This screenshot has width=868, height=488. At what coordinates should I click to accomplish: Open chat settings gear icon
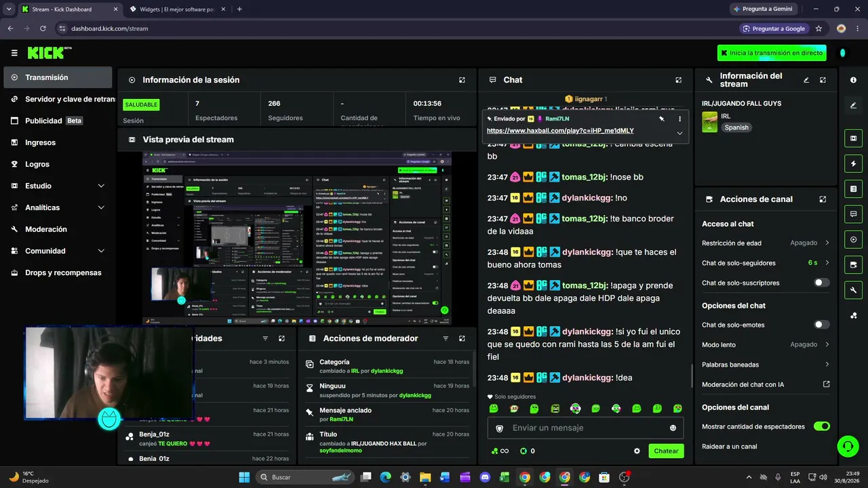637,451
